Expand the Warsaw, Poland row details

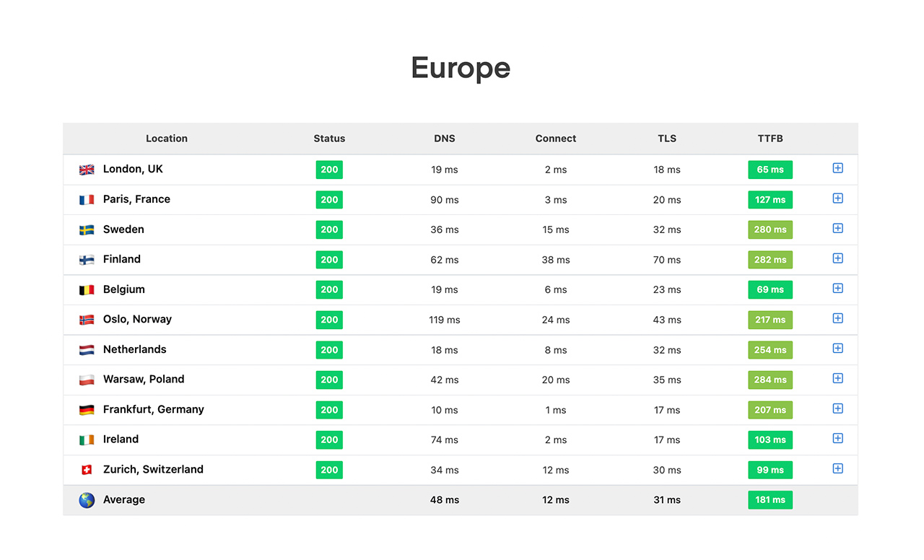coord(837,378)
